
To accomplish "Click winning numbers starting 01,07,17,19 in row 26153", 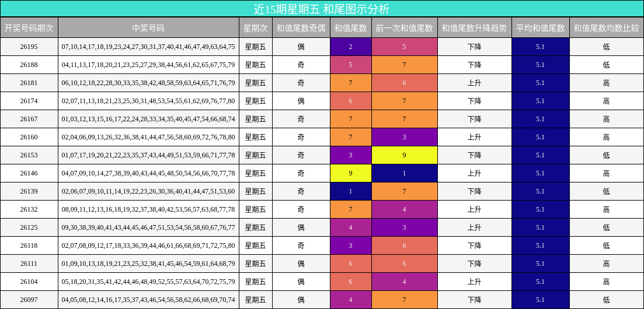I will pyautogui.click(x=149, y=155).
